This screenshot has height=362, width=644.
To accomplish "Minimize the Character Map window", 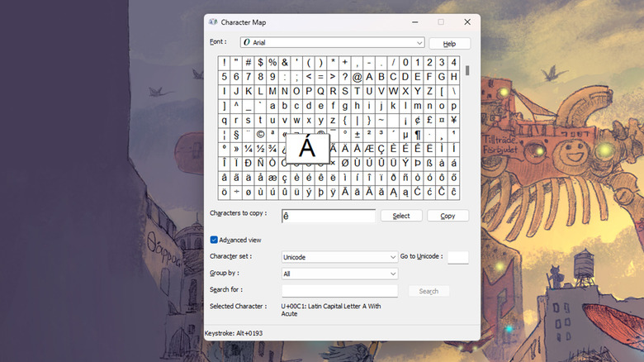I will point(415,21).
